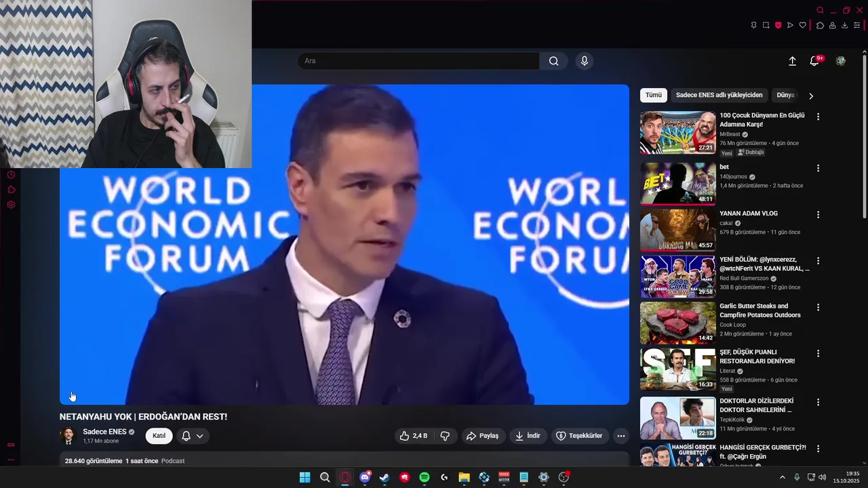
Task: Open the GX corner icon in the sidebar
Action: pos(11,445)
